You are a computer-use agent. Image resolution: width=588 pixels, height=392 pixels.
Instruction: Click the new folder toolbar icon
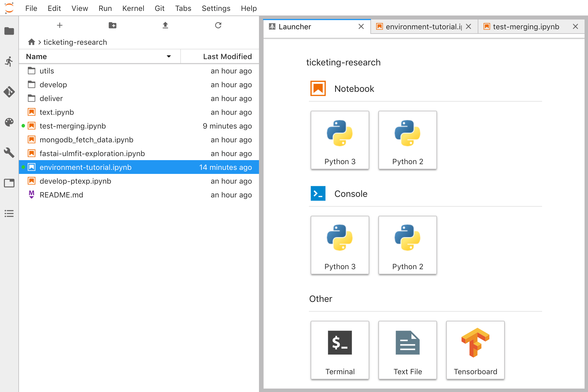[x=112, y=25]
